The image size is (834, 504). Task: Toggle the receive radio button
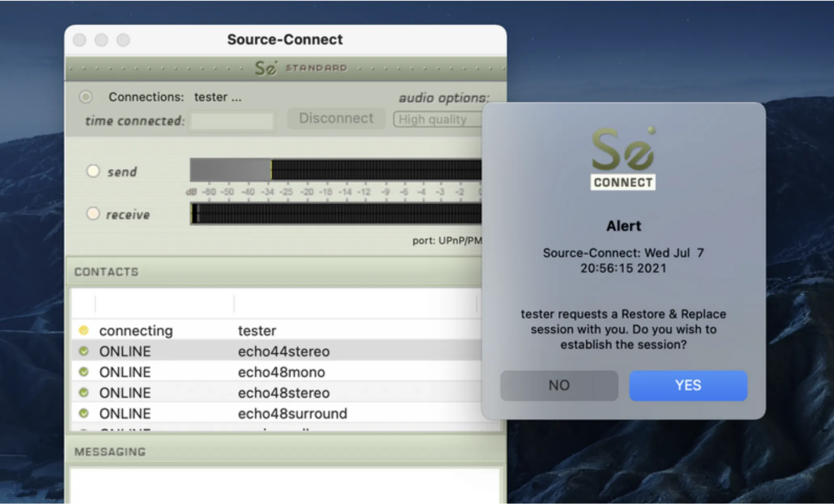(93, 213)
